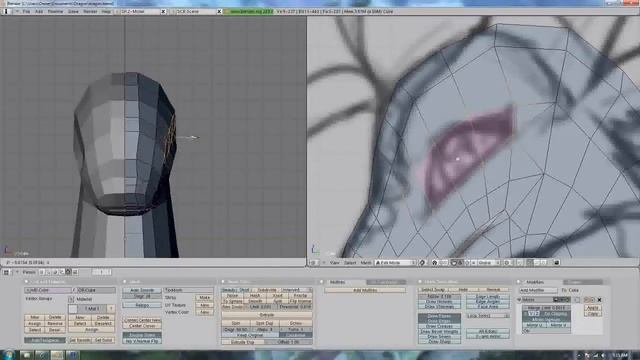Click the Set Solid button

[x=103, y=340]
